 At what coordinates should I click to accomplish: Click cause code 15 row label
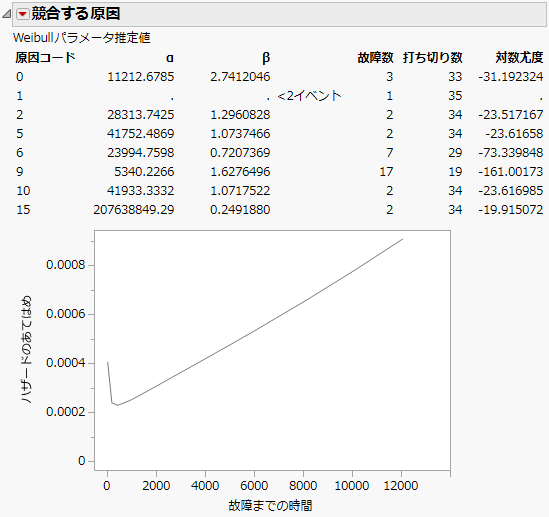tap(23, 210)
